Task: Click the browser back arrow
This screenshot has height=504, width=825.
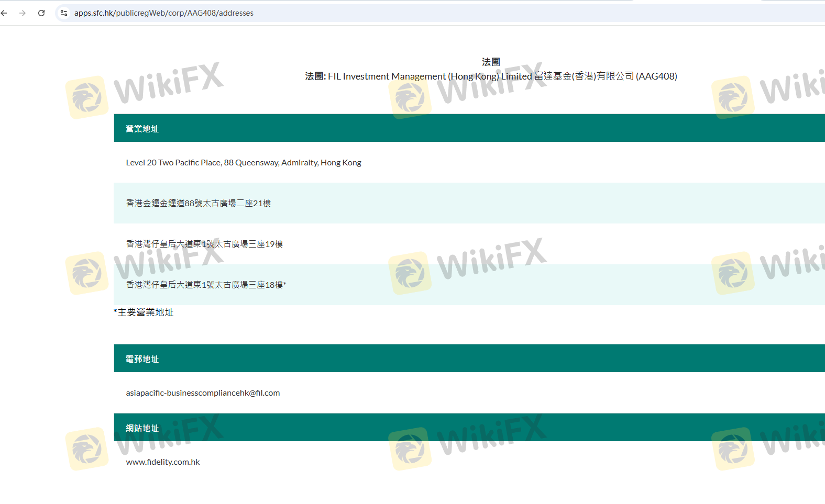Action: [x=4, y=13]
